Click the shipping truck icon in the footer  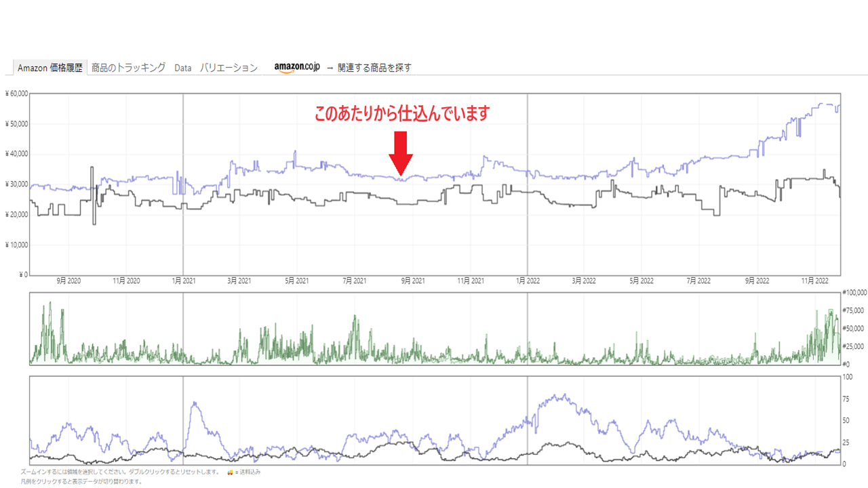tap(231, 472)
